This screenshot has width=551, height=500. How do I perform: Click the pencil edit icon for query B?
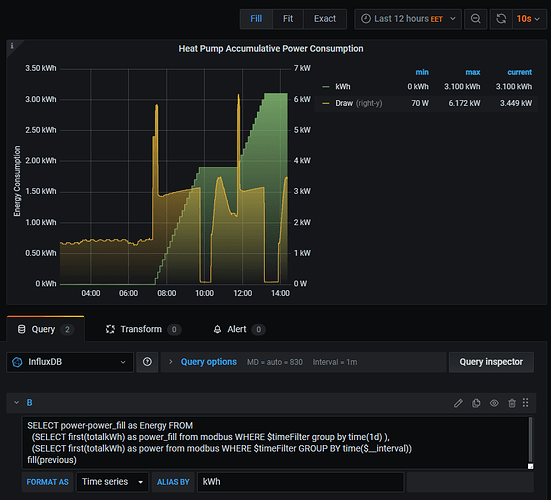(x=458, y=403)
